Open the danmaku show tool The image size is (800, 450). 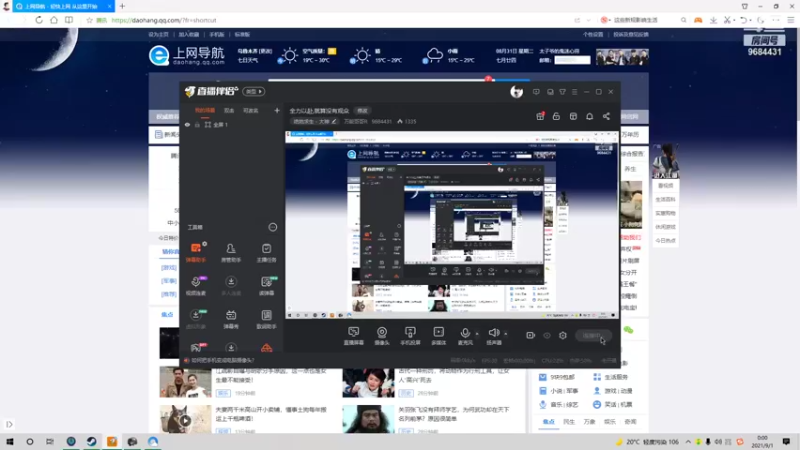[x=231, y=319]
